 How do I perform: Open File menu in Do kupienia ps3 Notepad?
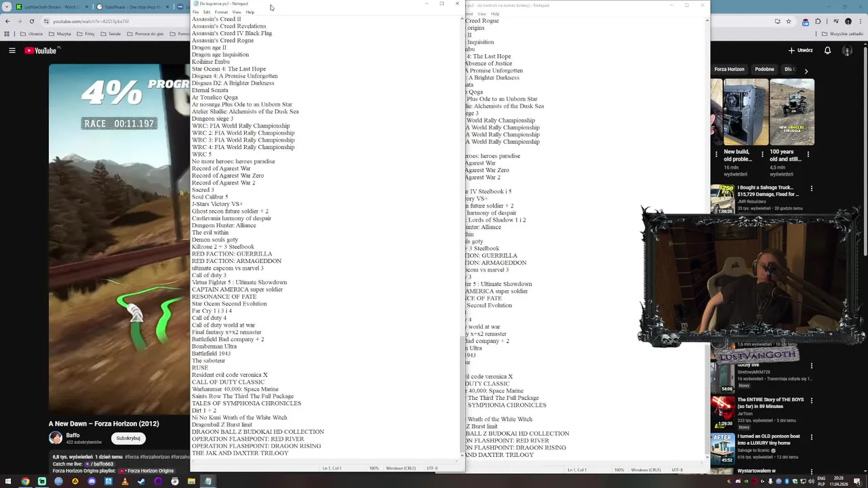coord(195,12)
